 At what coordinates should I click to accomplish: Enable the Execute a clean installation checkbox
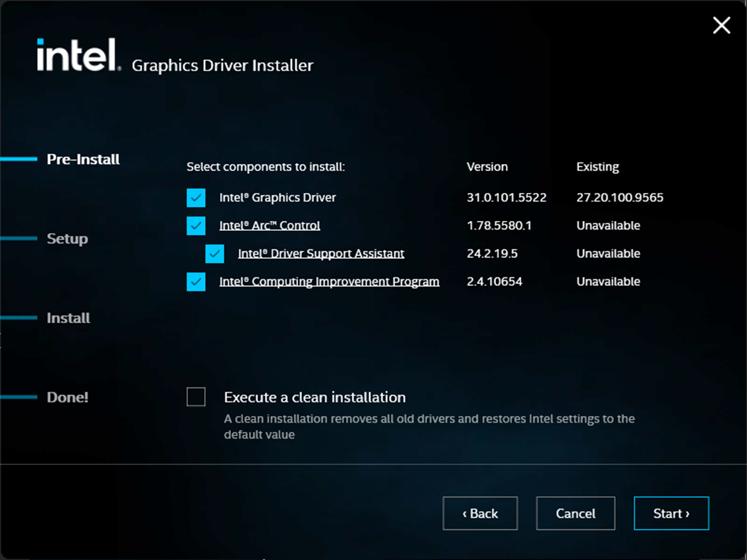[196, 397]
